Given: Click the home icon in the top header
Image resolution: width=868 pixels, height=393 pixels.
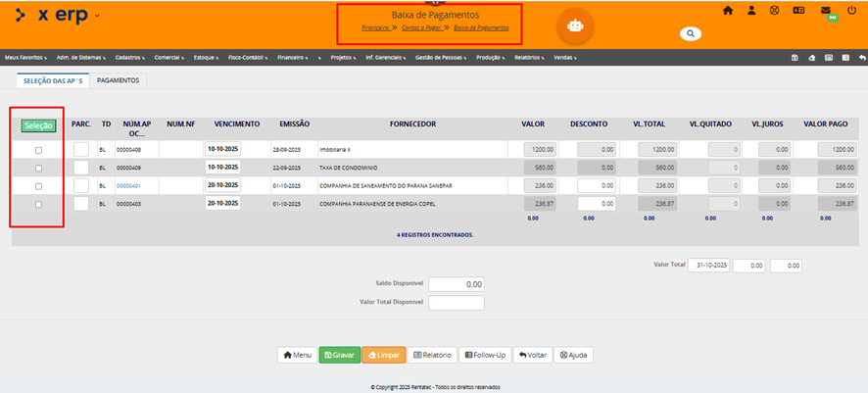Looking at the screenshot, I should tap(728, 10).
